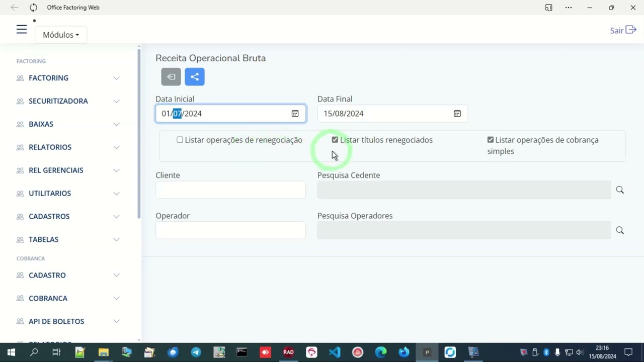Expand the BAIXAS chevron
The image size is (644, 362).
(x=116, y=124)
